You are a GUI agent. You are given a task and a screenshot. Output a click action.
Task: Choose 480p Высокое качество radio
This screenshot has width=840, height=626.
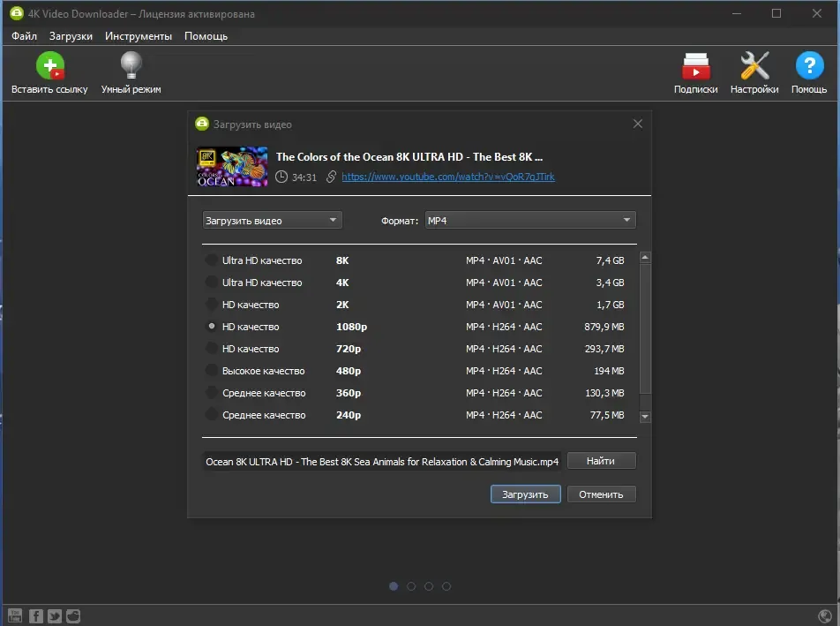[212, 371]
